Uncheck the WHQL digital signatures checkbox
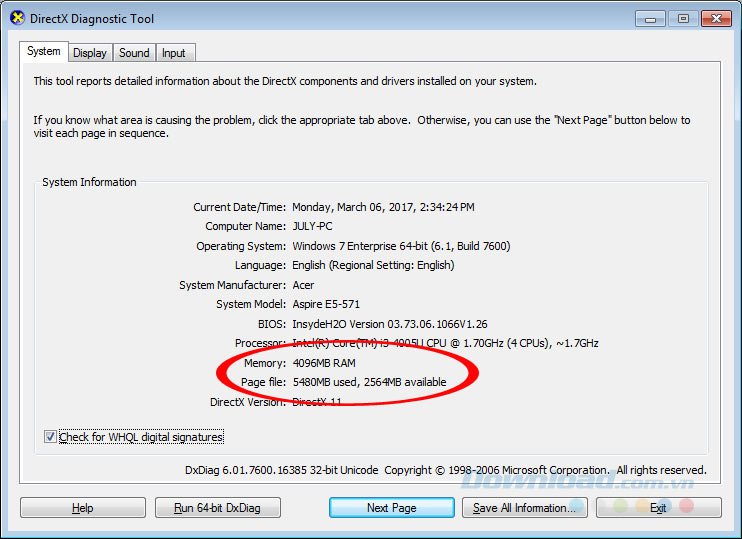Image resolution: width=742 pixels, height=539 pixels. (50, 436)
